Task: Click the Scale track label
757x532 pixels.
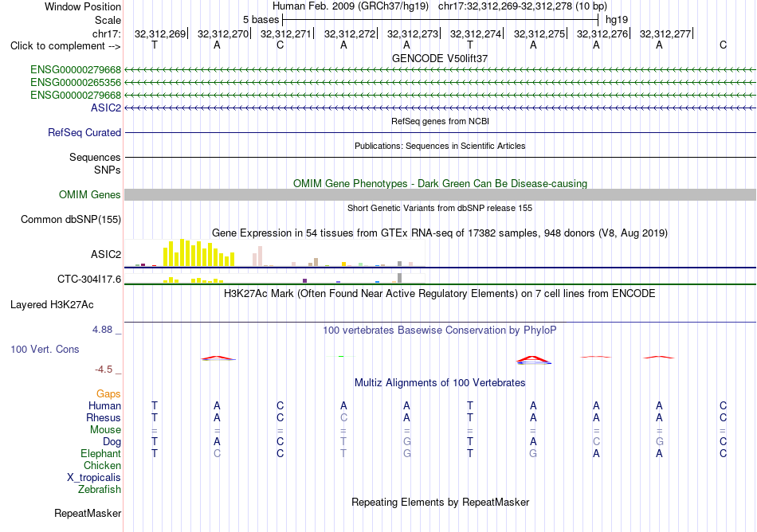Action: pyautogui.click(x=108, y=20)
